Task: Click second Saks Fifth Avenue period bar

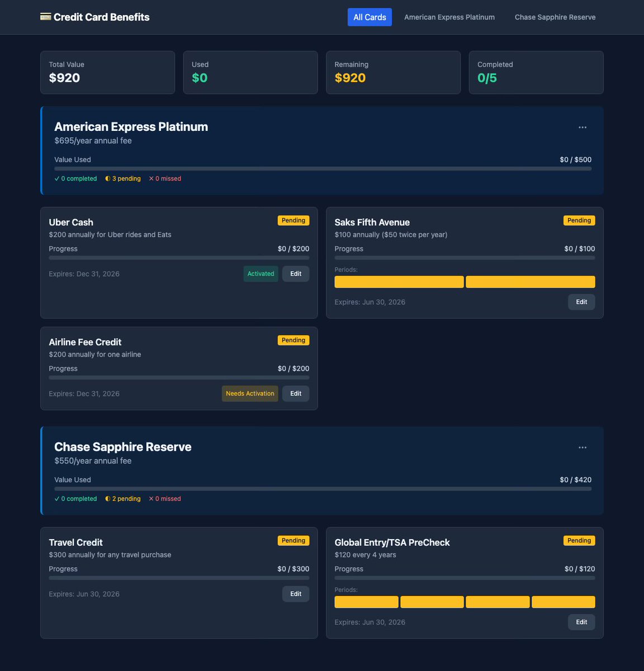Action: (531, 282)
